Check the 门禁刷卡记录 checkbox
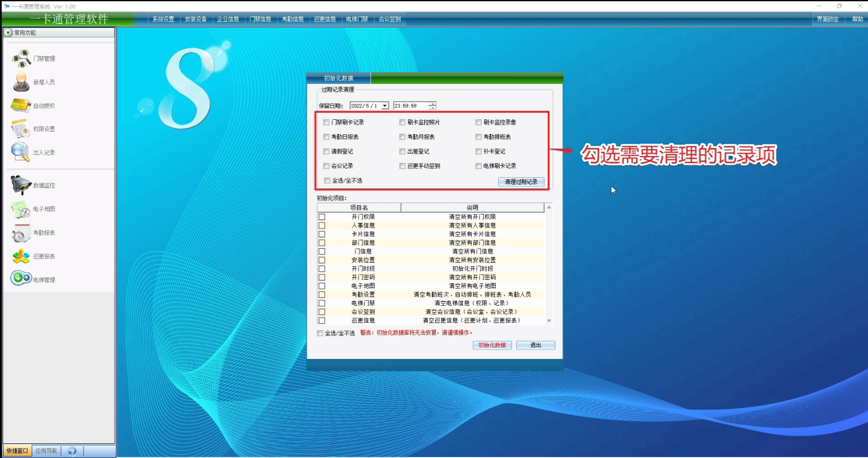 pos(326,122)
